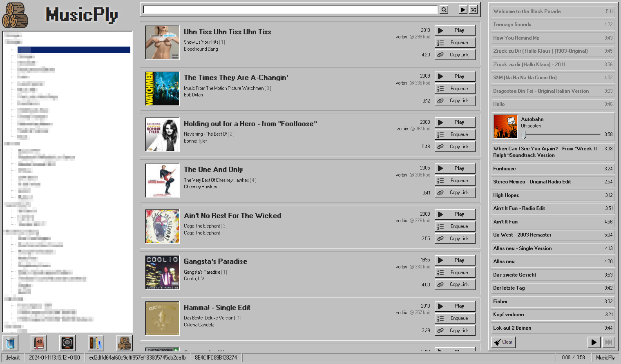Click into the search input field
Screen dimensions: 621x364
pyautogui.click(x=290, y=10)
